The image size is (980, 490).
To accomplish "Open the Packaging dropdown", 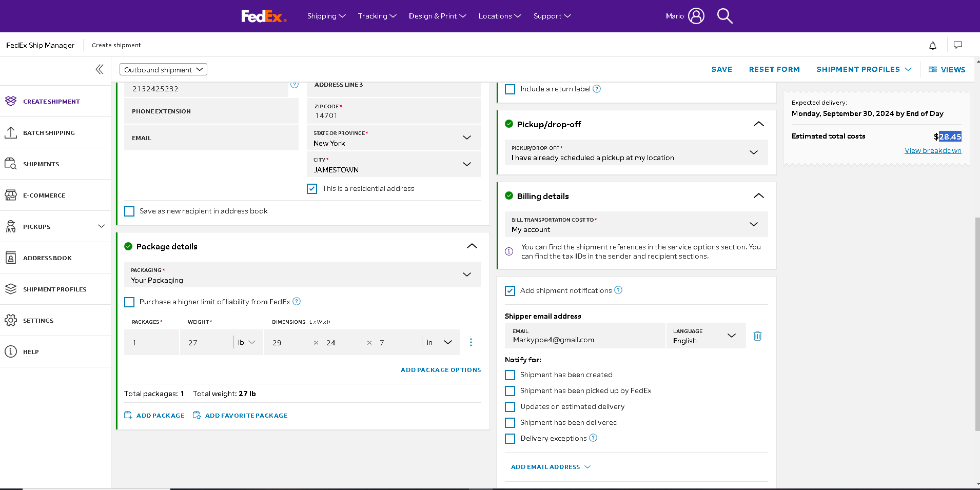I will [x=303, y=275].
